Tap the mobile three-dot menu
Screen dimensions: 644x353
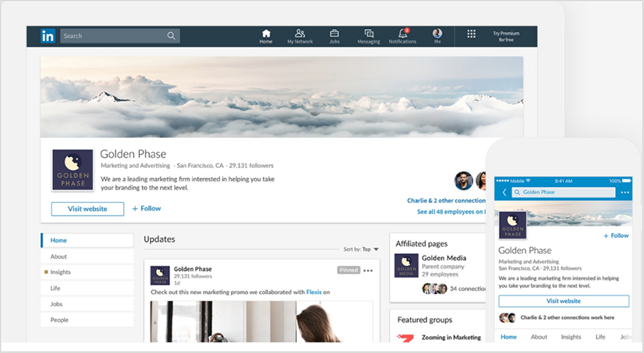[625, 192]
